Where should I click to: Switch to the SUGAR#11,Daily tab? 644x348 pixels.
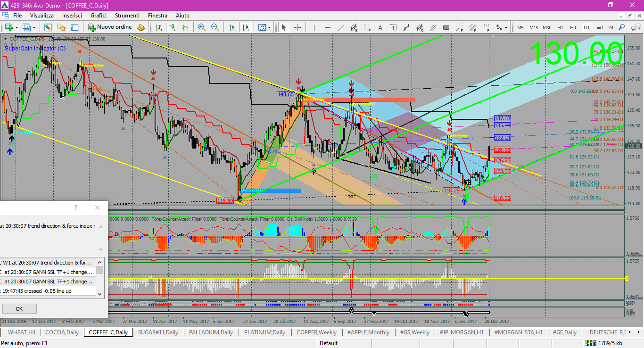(158, 332)
